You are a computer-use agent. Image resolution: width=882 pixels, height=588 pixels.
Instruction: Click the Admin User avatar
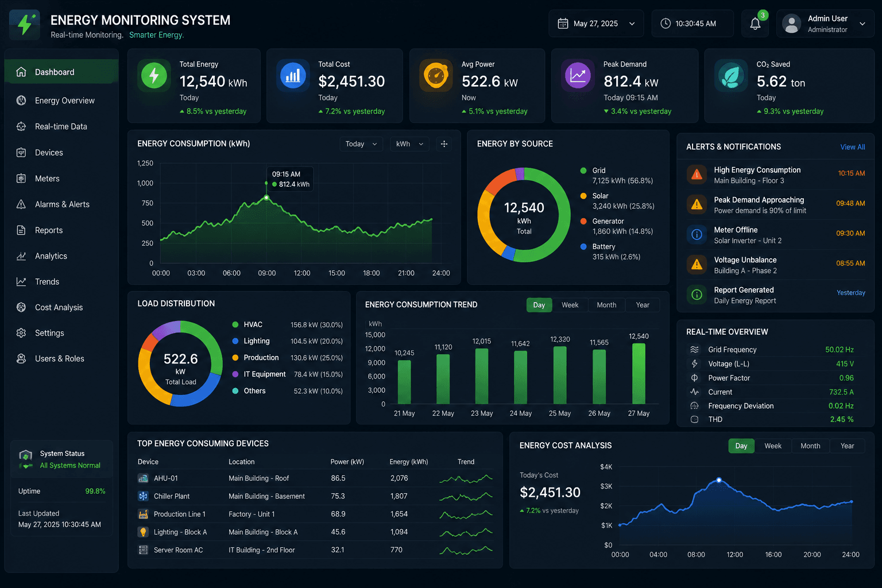(x=792, y=24)
